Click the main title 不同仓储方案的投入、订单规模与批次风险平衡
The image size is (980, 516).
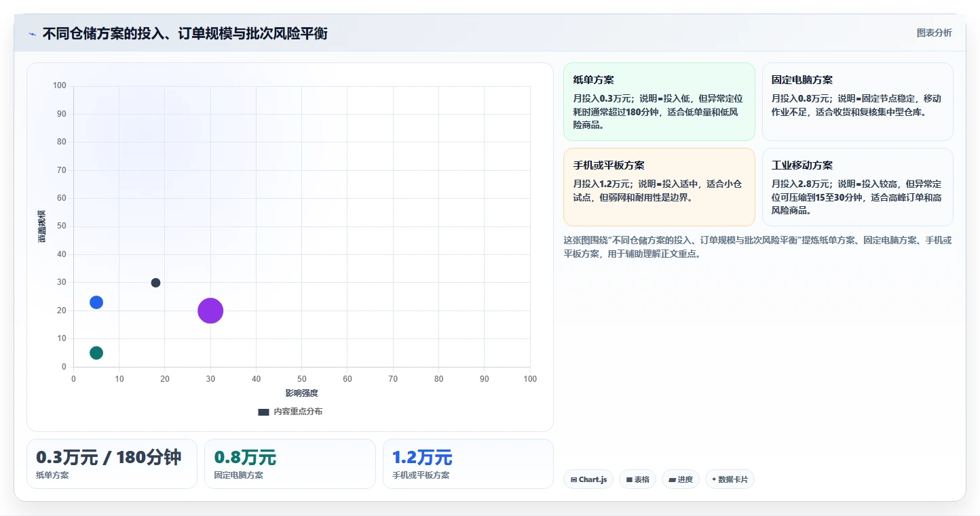(185, 33)
